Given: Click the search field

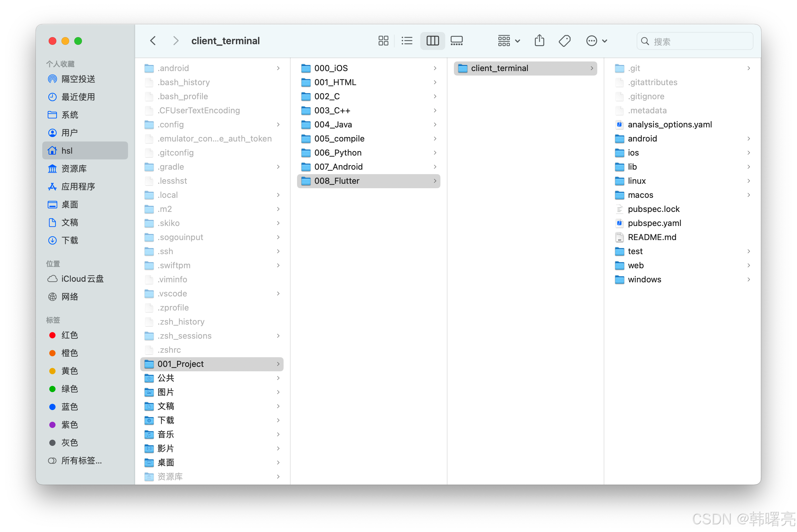Looking at the screenshot, I should coord(695,41).
